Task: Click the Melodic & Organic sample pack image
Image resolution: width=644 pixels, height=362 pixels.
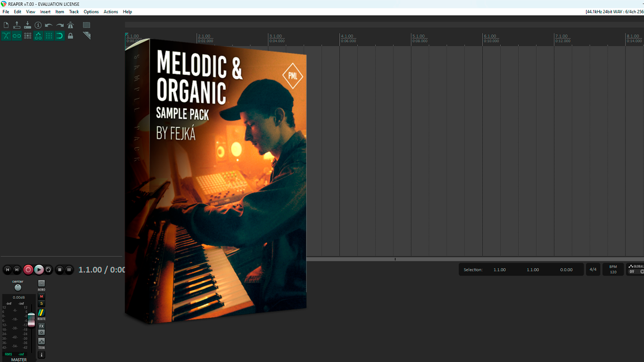Action: [216, 181]
